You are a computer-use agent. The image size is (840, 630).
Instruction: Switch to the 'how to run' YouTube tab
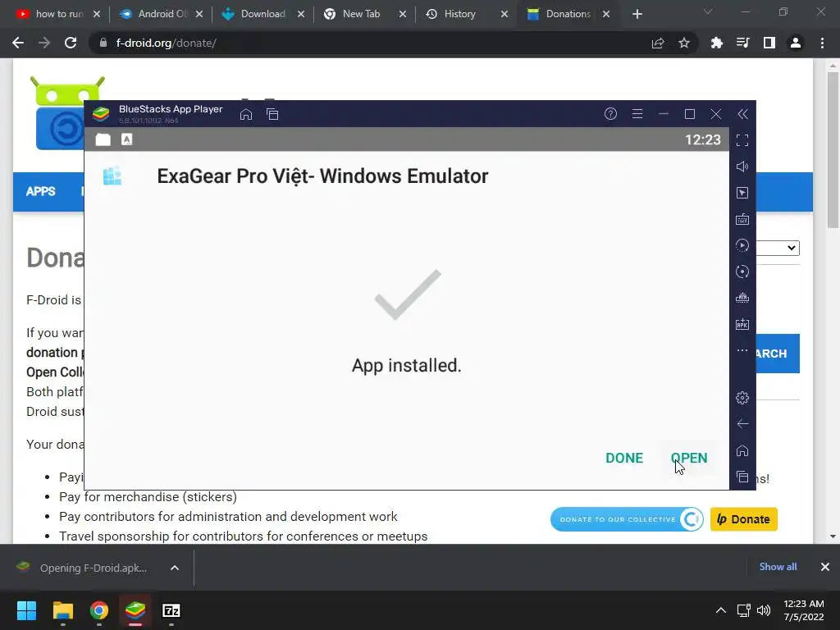[x=57, y=14]
